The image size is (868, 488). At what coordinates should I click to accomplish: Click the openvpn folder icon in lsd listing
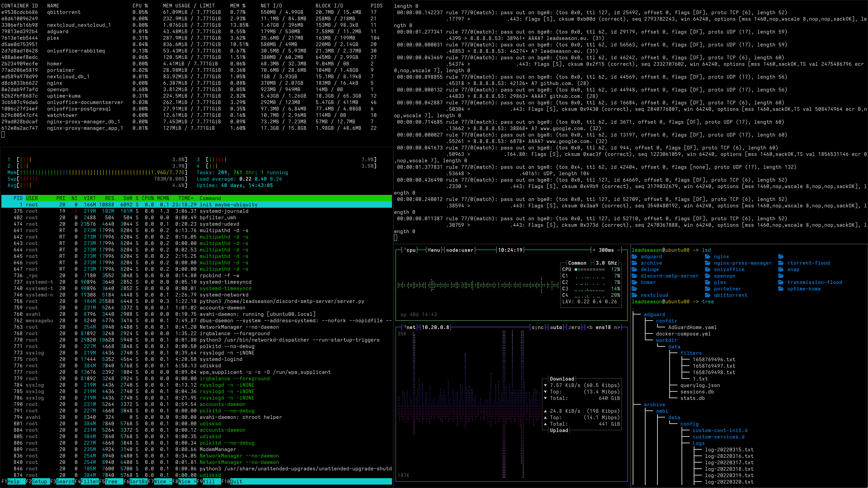pos(708,276)
